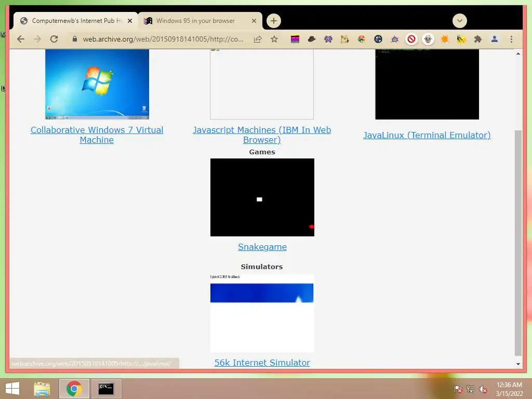This screenshot has height=399, width=532.
Task: Open Javascript Machines (IBM In Web Browser) link
Action: pyautogui.click(x=262, y=135)
